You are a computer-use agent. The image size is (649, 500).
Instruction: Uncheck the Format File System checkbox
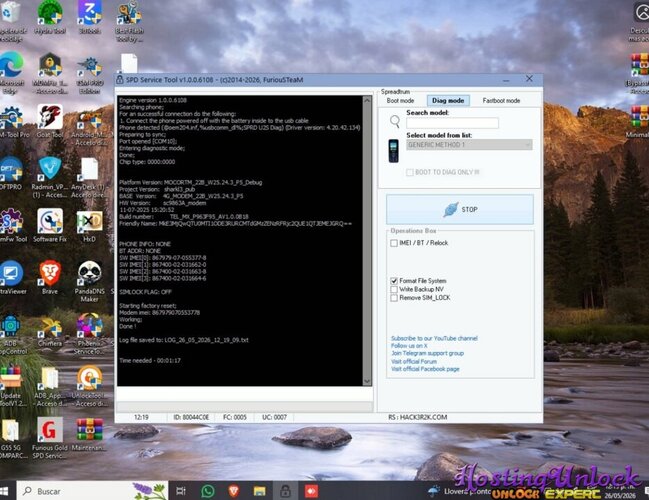pyautogui.click(x=394, y=281)
